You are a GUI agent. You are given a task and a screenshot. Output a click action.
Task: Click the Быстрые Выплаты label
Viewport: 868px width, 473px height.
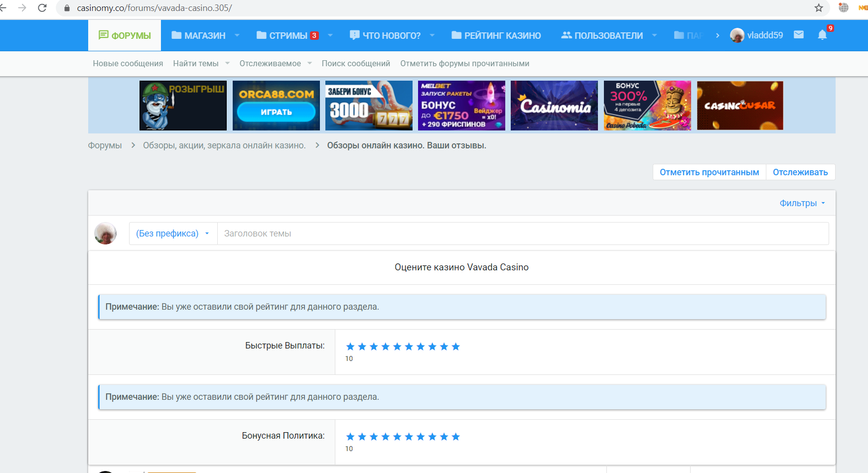(285, 346)
